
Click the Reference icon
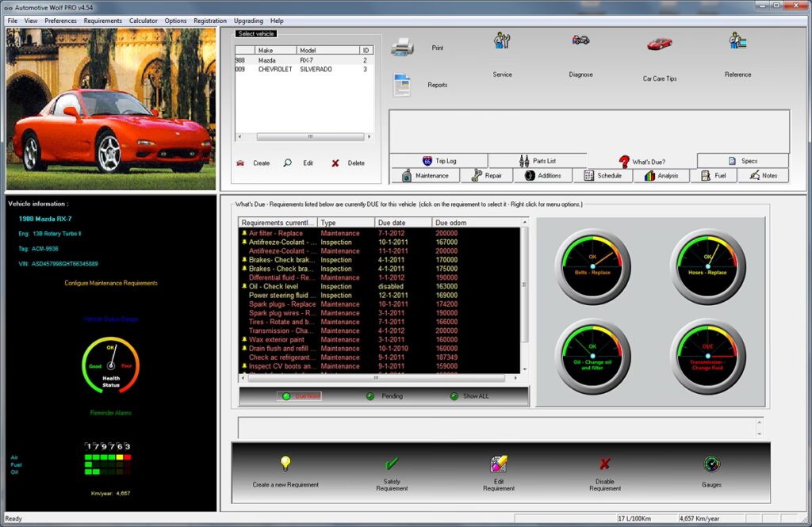tap(737, 41)
